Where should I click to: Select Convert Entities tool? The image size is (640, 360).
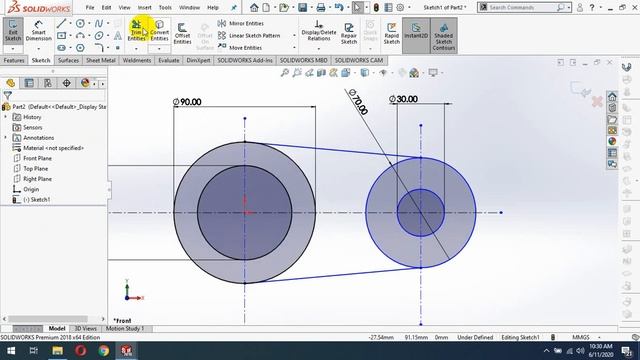pos(159,31)
